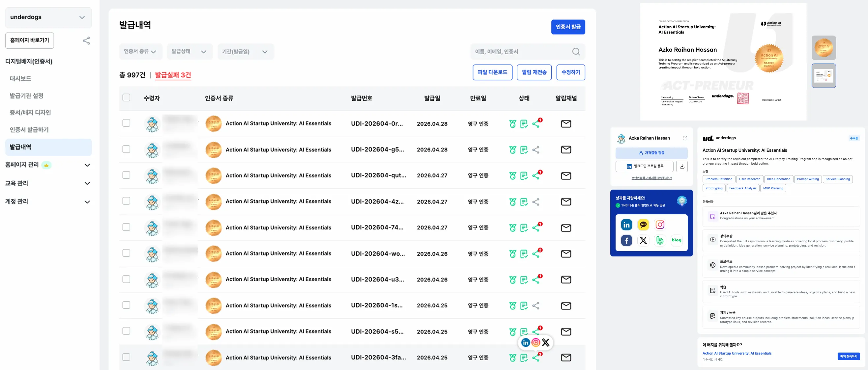Image resolution: width=868 pixels, height=370 pixels.
Task: Open the 발급상태 filter dropdown
Action: (x=190, y=51)
